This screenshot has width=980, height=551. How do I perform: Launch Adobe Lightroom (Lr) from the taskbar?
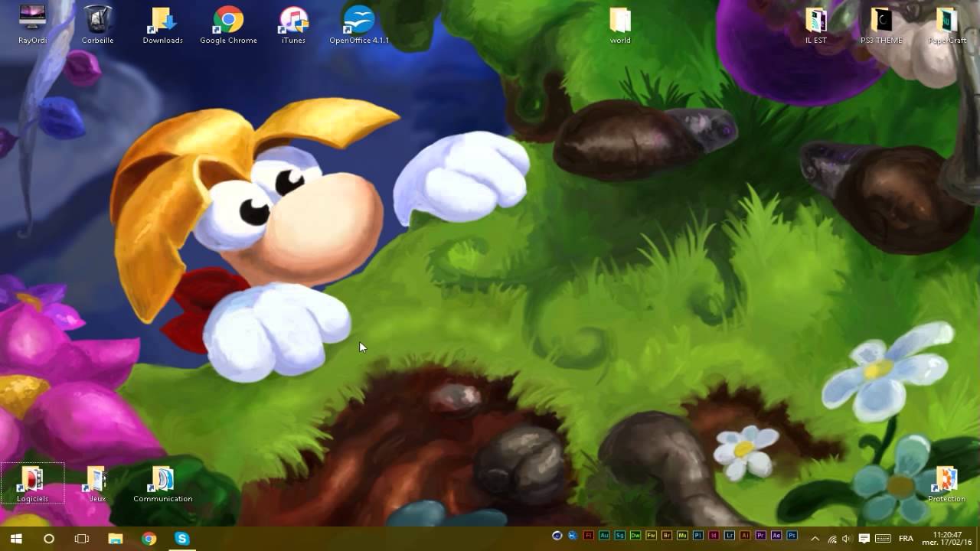tap(730, 536)
